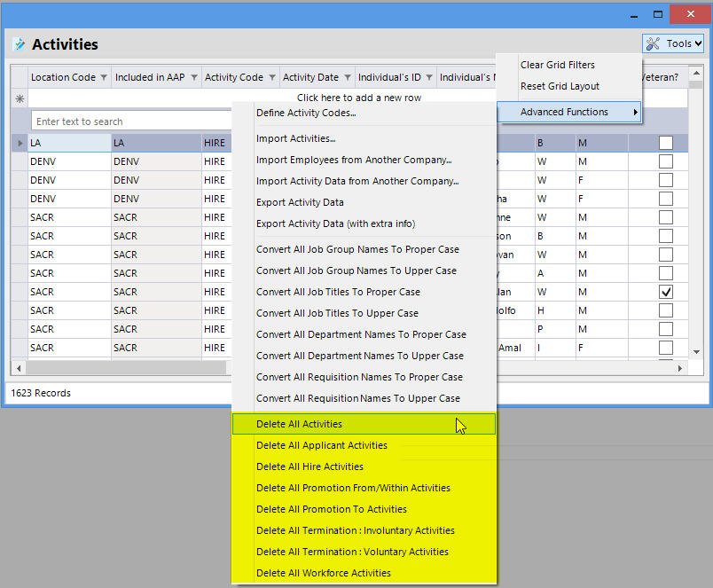Click the Activity Code column filter icon
Screen dimensions: 713x588
(272, 78)
